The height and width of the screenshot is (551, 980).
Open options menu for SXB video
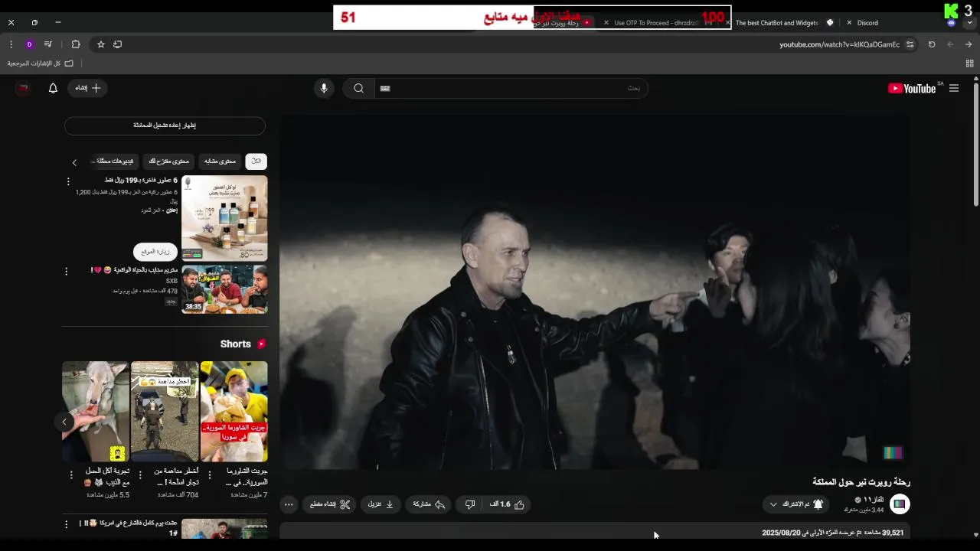[x=66, y=272]
